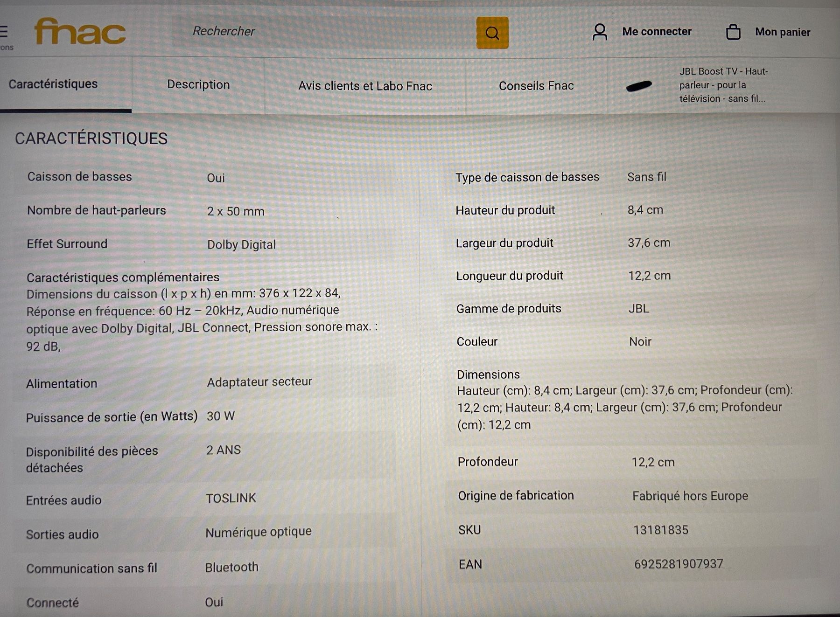Click the user account icon

(x=600, y=32)
